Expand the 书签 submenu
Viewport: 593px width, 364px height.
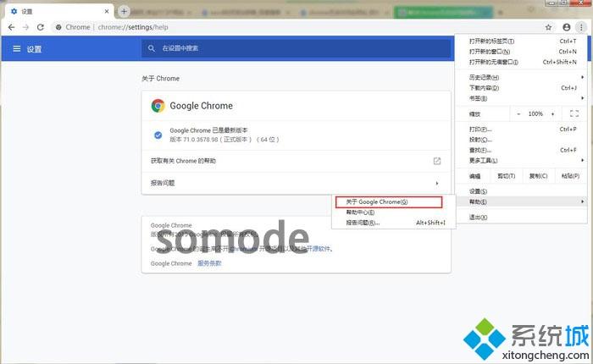point(522,98)
